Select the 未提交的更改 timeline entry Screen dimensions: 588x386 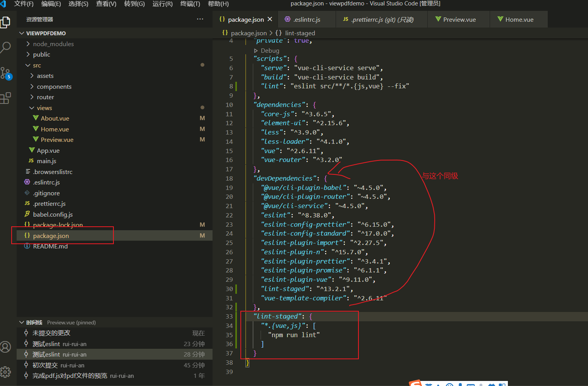[x=115, y=333]
